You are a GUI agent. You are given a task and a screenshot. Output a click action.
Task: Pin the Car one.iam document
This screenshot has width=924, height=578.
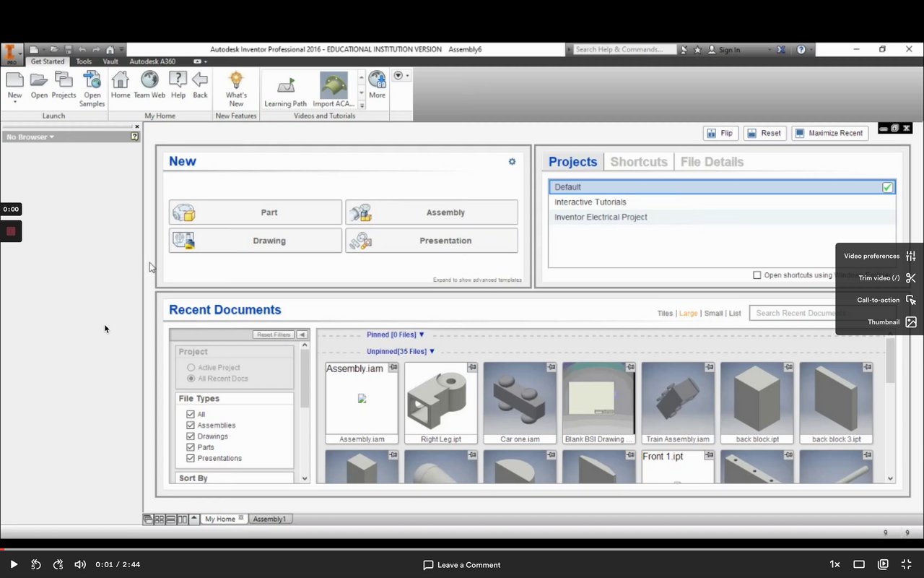[551, 368]
